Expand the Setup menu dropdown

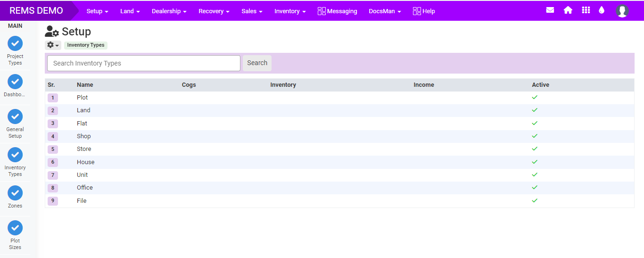point(97,11)
